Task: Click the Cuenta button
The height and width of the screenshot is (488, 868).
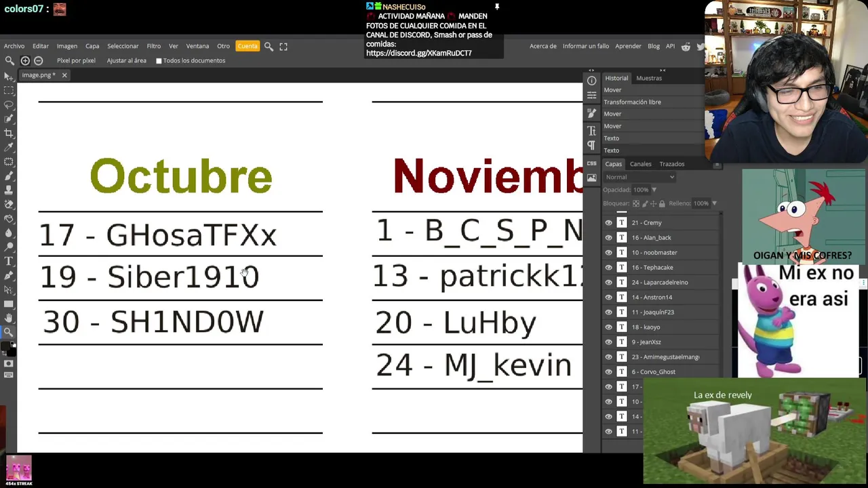Action: tap(248, 46)
